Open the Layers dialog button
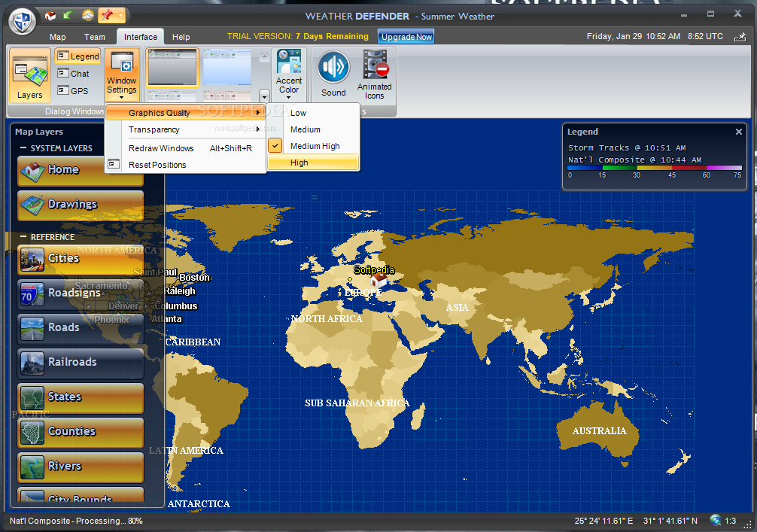The image size is (757, 532). point(29,75)
